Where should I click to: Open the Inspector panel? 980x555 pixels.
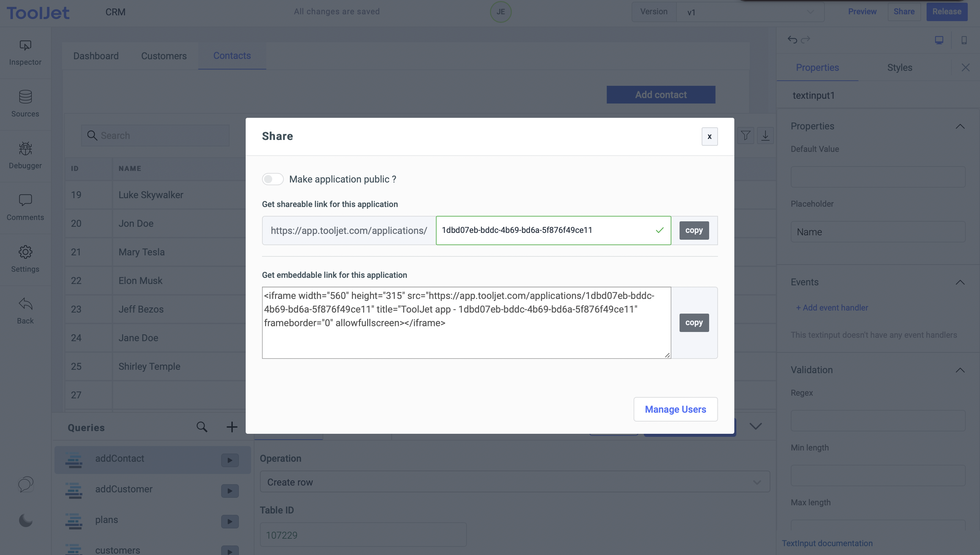point(25,51)
